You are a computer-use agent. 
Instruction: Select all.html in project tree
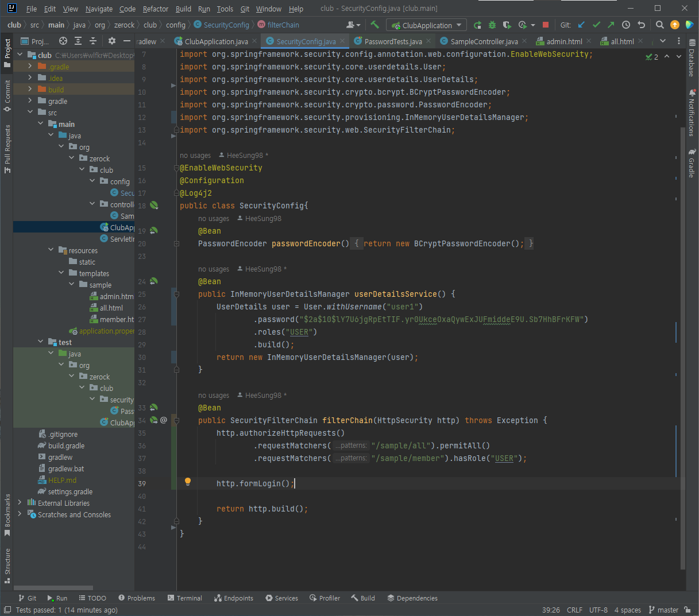click(x=111, y=308)
